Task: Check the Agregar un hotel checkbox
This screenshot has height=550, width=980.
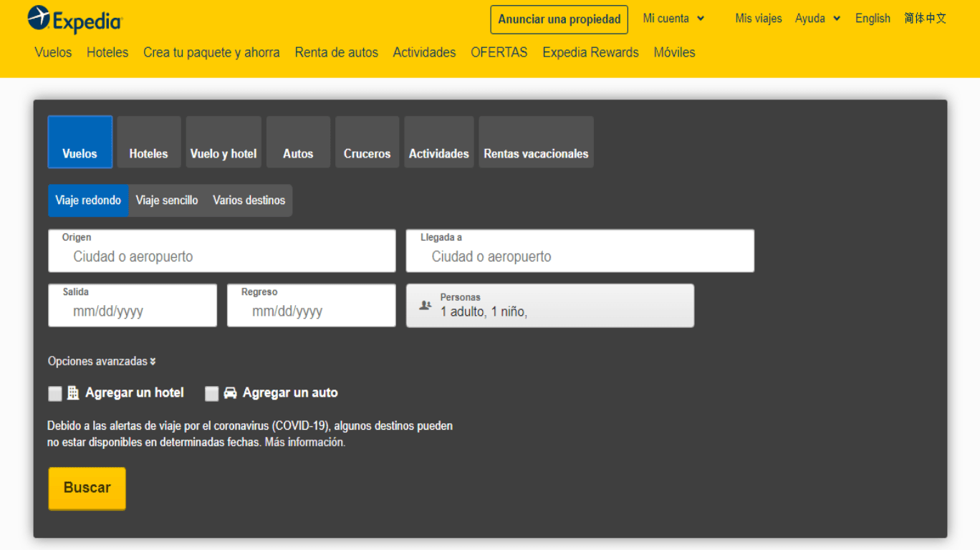Action: coord(55,394)
